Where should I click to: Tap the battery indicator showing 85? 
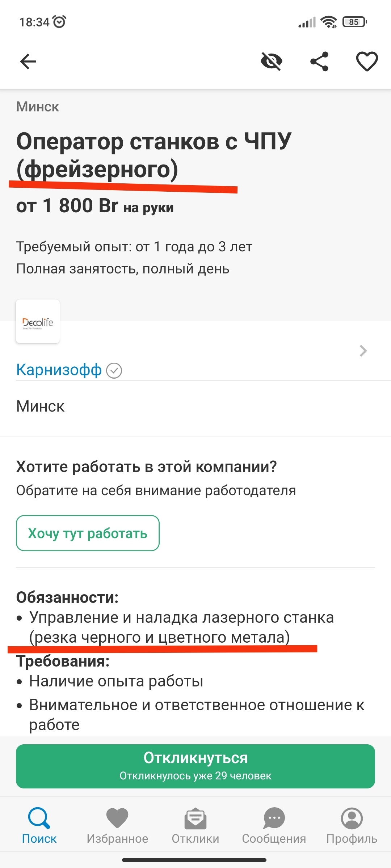pyautogui.click(x=355, y=22)
